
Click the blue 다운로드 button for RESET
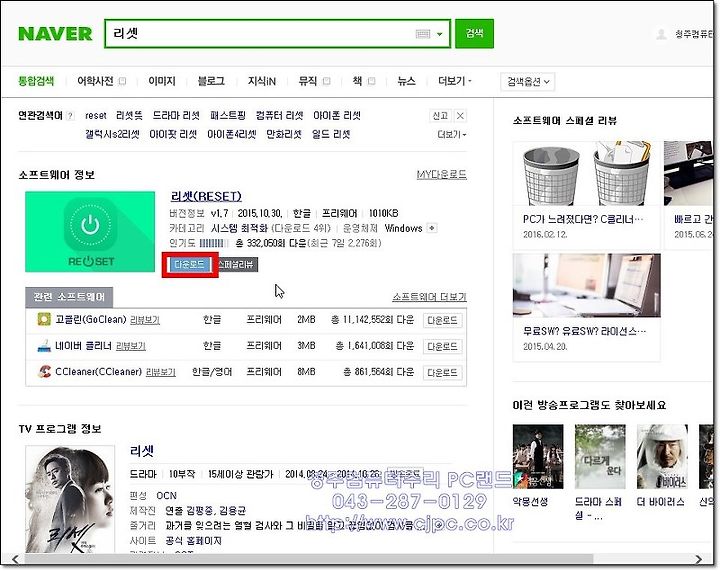pos(189,264)
